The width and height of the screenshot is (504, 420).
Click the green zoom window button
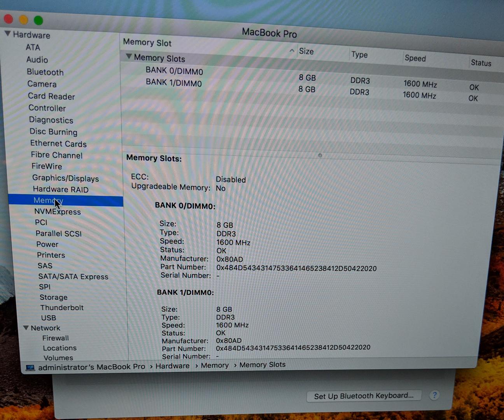(38, 20)
